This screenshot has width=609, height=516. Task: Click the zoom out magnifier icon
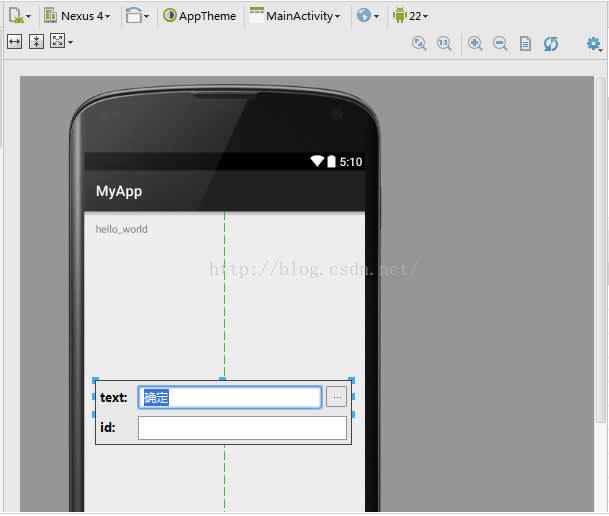500,43
